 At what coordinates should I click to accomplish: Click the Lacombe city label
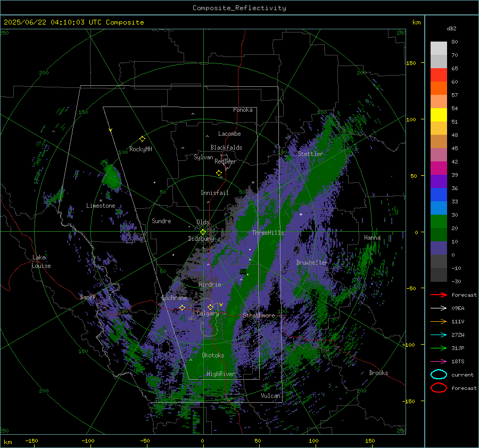(229, 134)
